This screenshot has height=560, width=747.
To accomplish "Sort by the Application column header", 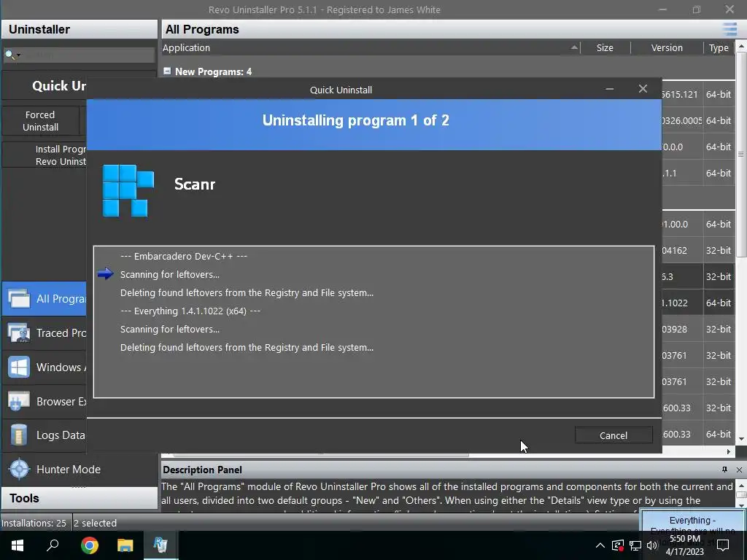I will pos(371,47).
